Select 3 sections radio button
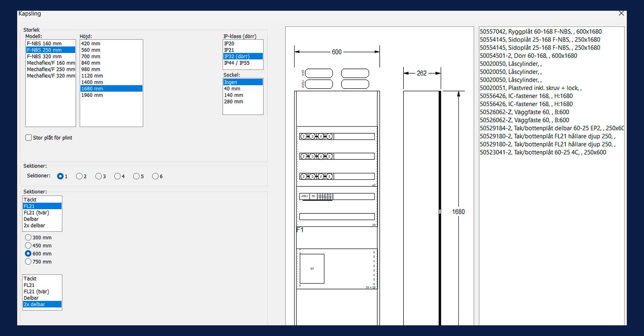The width and height of the screenshot is (644, 336). coord(98,176)
